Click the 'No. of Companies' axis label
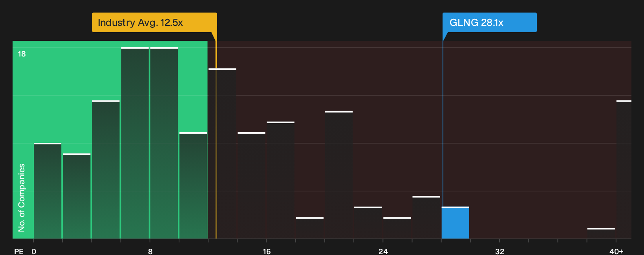 (x=22, y=197)
